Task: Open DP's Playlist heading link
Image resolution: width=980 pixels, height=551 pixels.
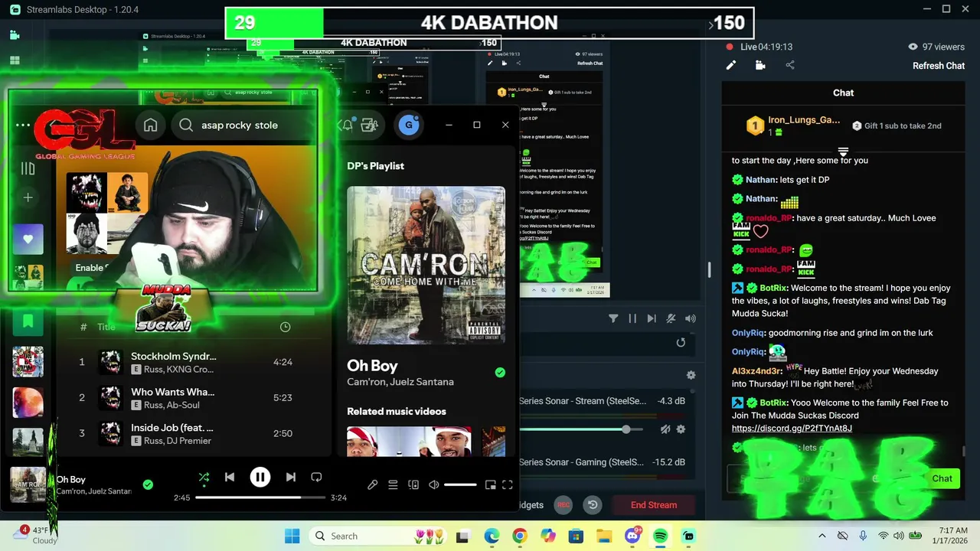Action: click(x=375, y=166)
